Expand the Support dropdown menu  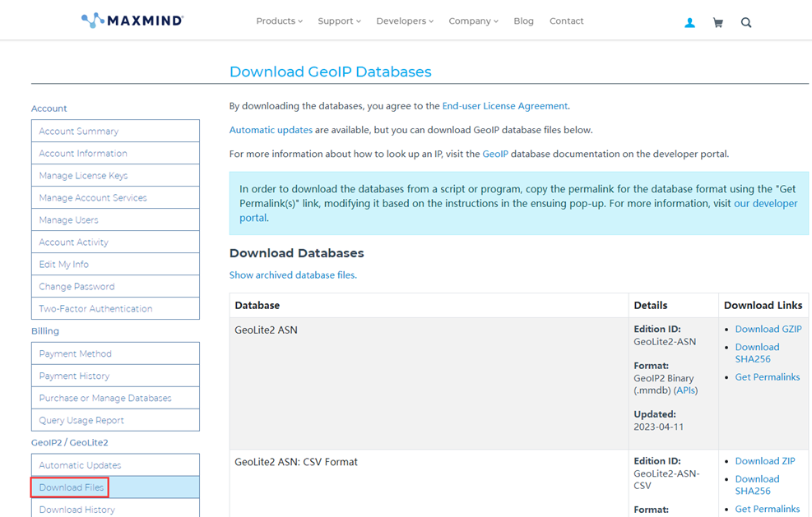[x=339, y=21]
